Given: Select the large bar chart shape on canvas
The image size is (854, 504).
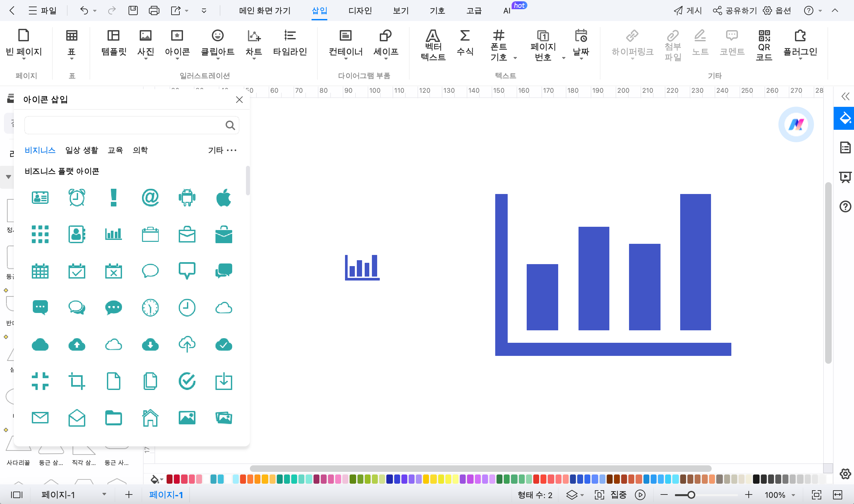Looking at the screenshot, I should coord(613,275).
